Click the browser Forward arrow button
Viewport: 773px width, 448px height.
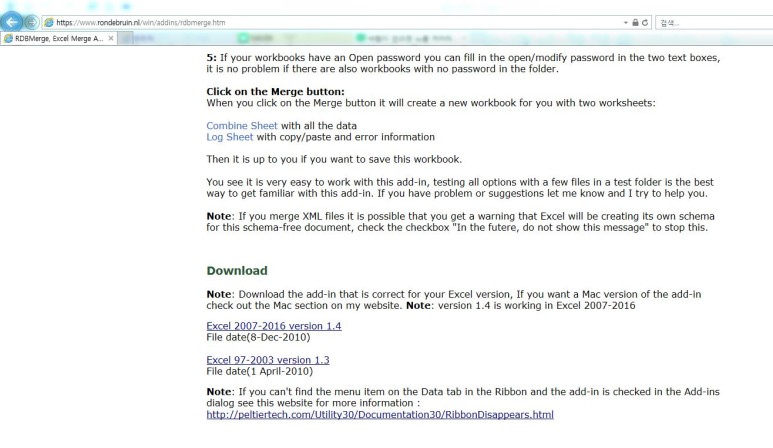pos(32,23)
